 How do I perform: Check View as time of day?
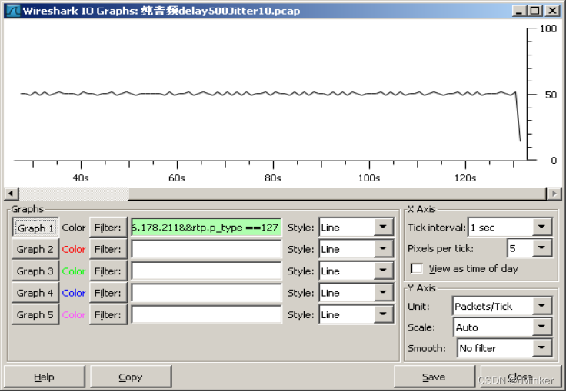click(417, 268)
